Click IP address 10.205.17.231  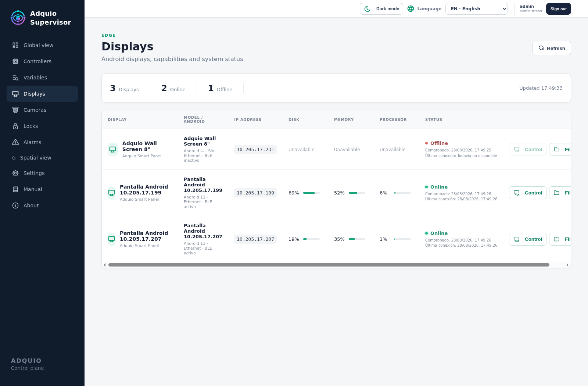(x=255, y=150)
